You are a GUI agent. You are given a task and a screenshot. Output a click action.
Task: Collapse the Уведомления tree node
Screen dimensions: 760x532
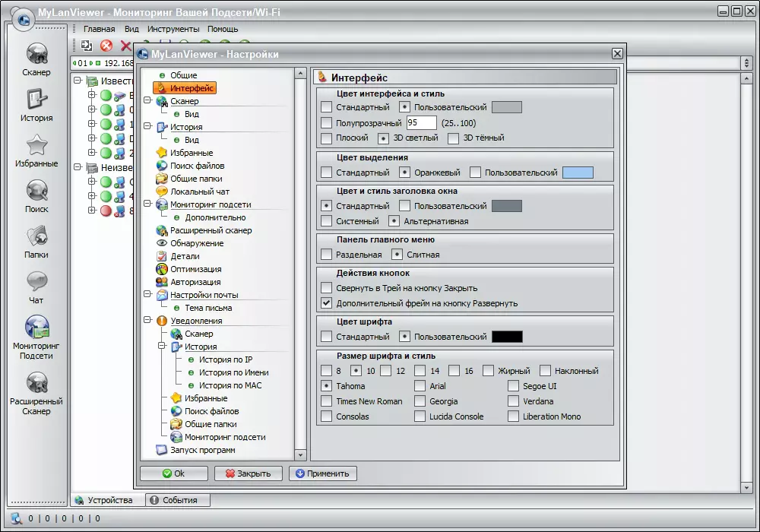point(147,321)
